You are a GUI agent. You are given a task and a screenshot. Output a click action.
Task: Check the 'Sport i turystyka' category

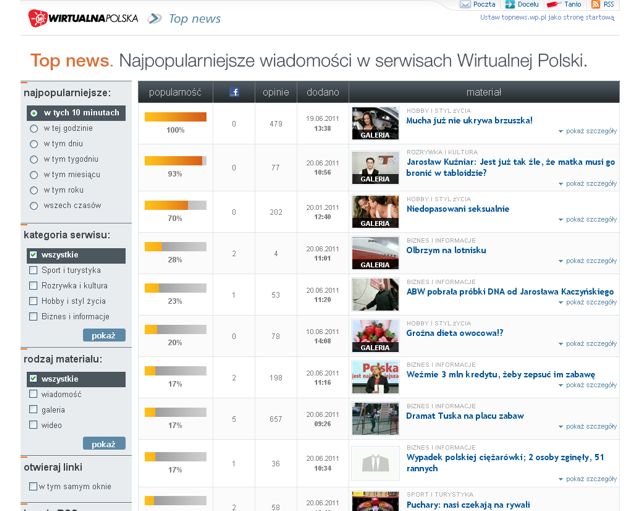[33, 270]
